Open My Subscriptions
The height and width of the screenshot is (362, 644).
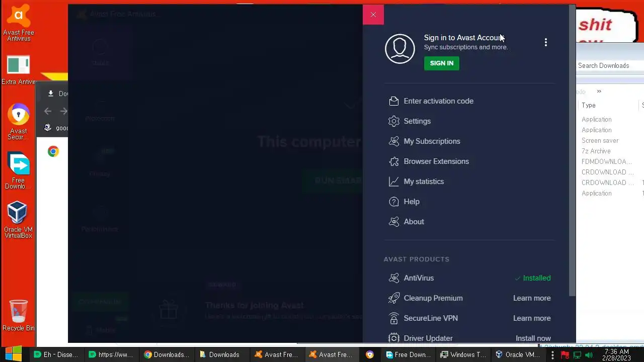[432, 141]
